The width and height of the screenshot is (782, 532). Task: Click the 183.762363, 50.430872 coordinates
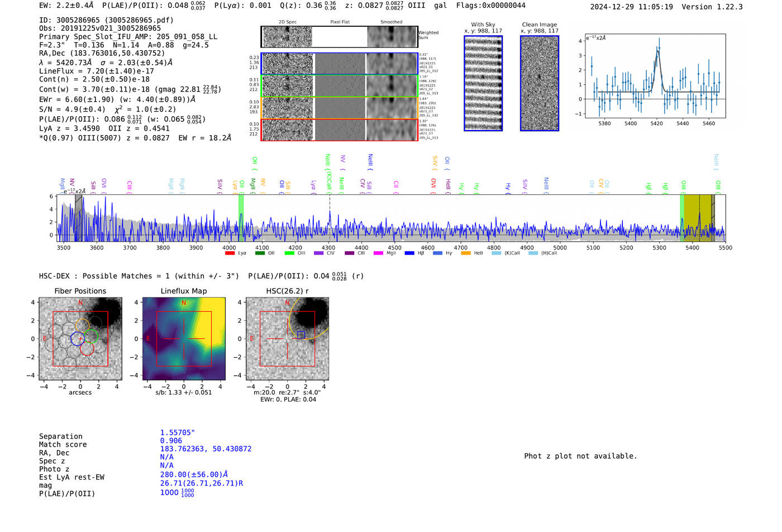tap(206, 449)
